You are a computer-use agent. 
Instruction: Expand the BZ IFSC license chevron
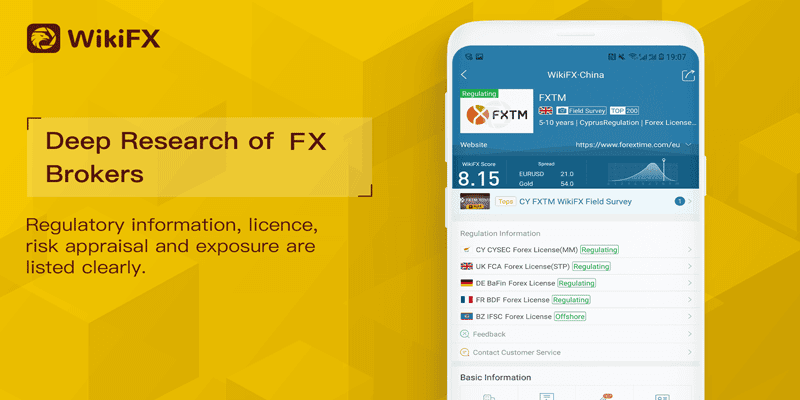[x=689, y=316]
